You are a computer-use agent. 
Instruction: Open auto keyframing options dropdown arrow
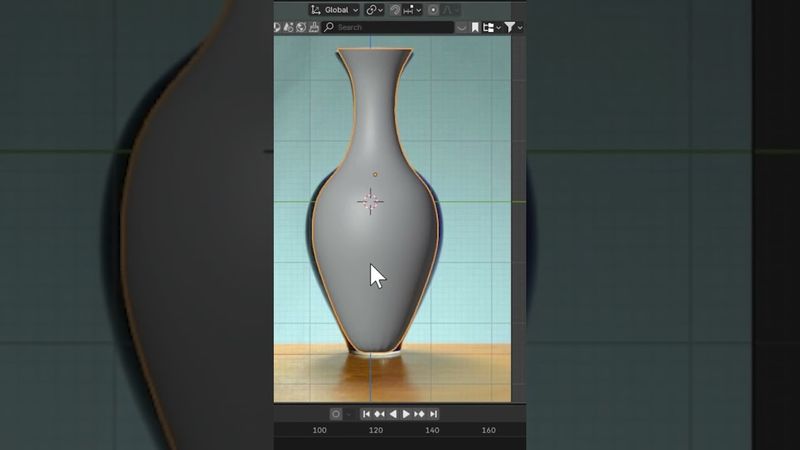click(x=349, y=414)
